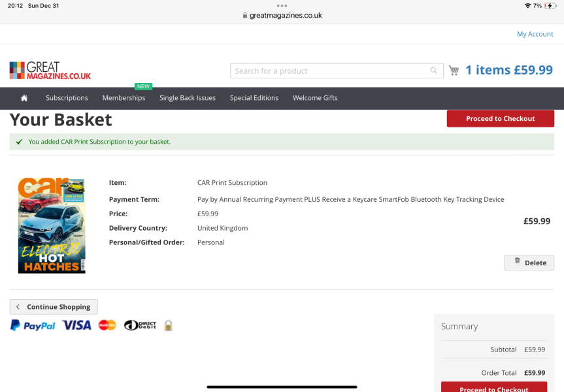Select the Welcome Gifts tab
The width and height of the screenshot is (564, 392).
click(x=315, y=98)
